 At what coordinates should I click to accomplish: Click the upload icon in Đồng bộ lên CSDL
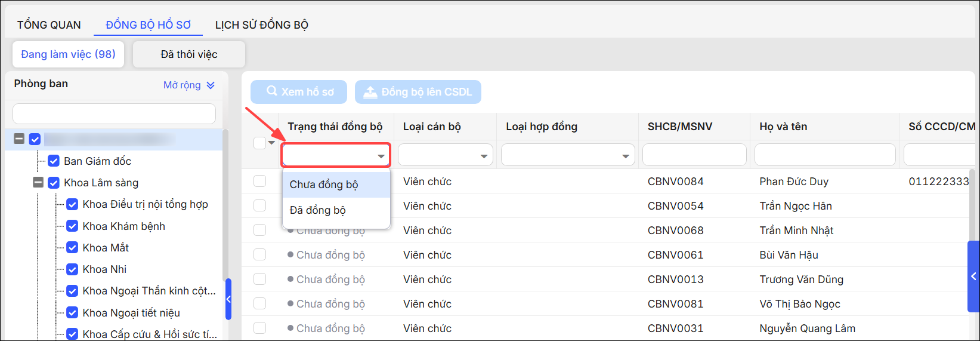(x=370, y=91)
